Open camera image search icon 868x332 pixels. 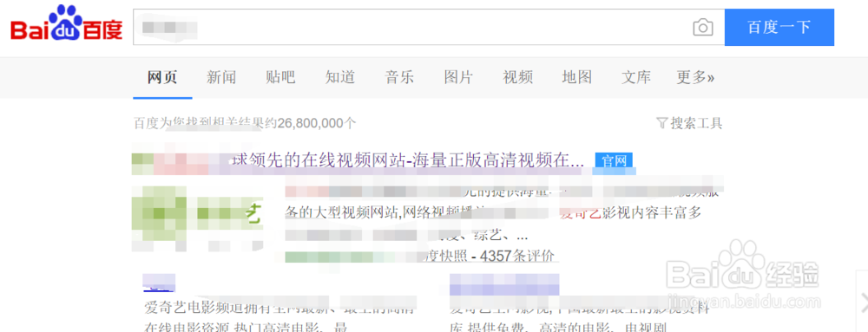coord(702,28)
